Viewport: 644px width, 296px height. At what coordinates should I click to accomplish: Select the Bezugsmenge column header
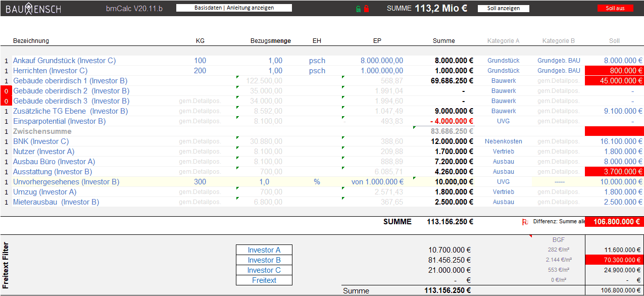pos(270,41)
